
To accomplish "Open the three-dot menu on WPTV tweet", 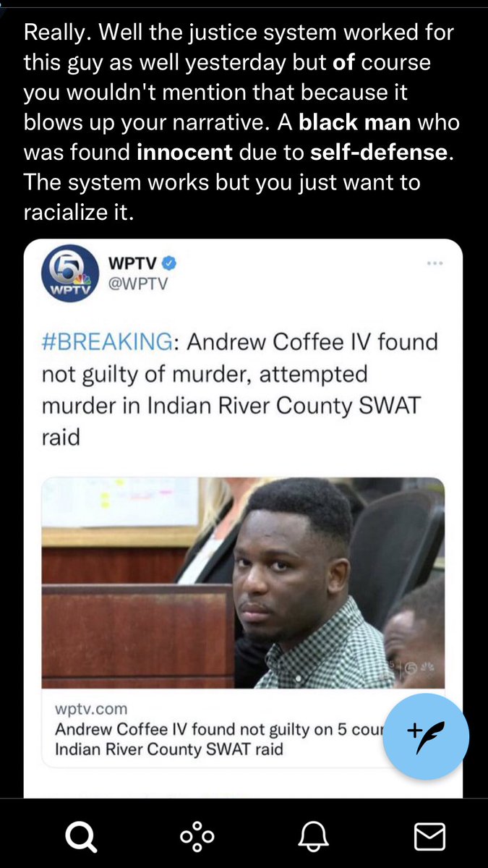I will tap(435, 263).
